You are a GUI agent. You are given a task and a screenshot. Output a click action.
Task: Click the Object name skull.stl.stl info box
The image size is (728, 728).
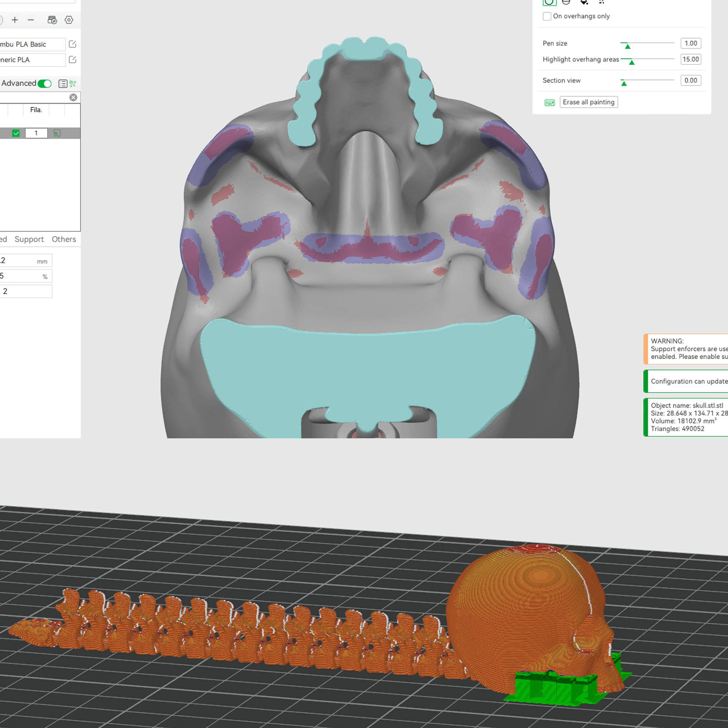[686, 417]
